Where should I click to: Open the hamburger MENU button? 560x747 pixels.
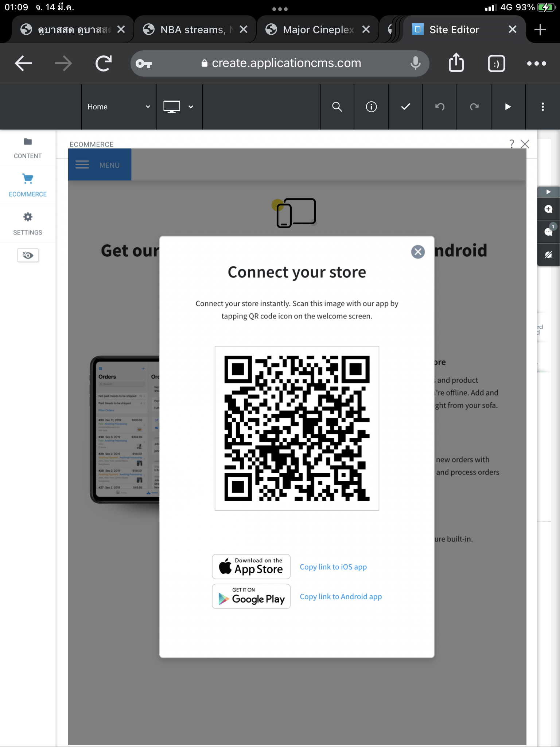point(100,165)
